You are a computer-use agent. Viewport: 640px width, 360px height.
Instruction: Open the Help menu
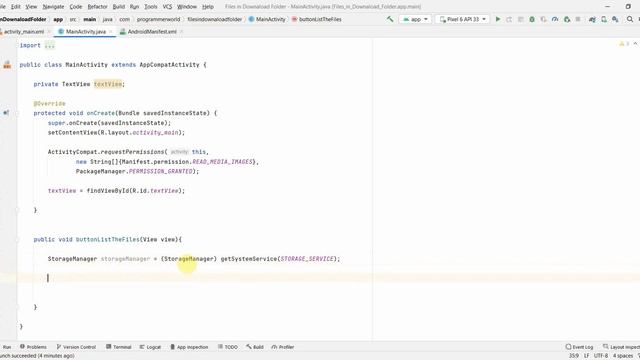tap(208, 7)
